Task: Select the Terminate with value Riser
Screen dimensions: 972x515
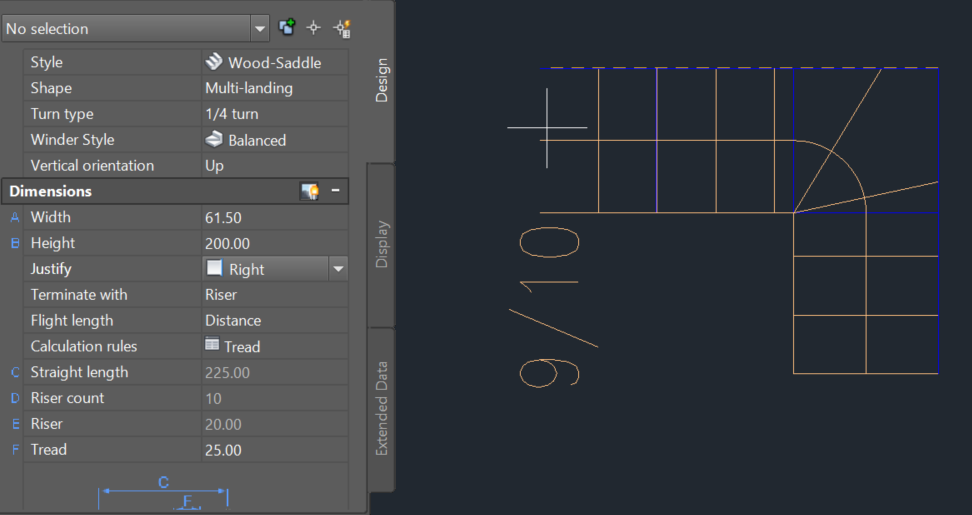Action: pyautogui.click(x=221, y=295)
